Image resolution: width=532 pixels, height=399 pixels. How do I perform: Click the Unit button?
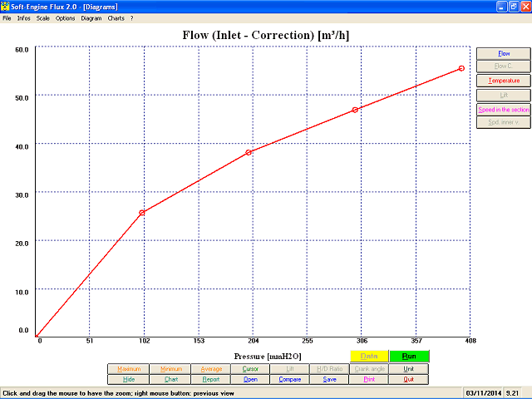[409, 369]
